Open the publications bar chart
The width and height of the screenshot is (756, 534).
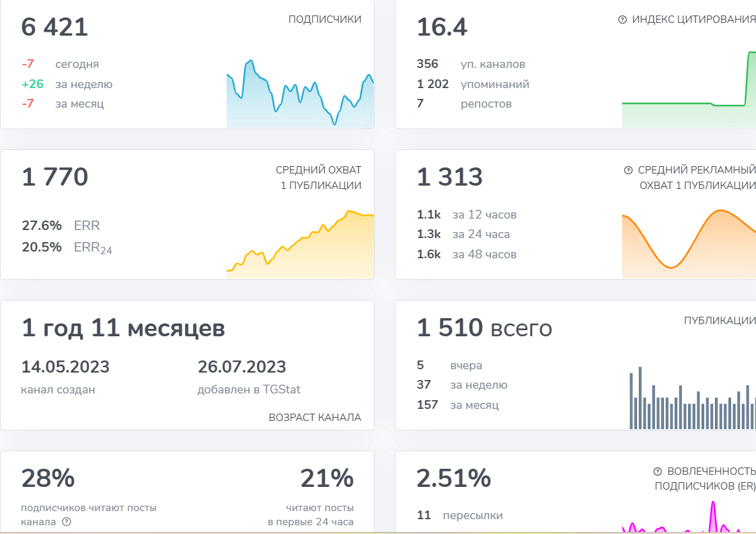pos(692,398)
